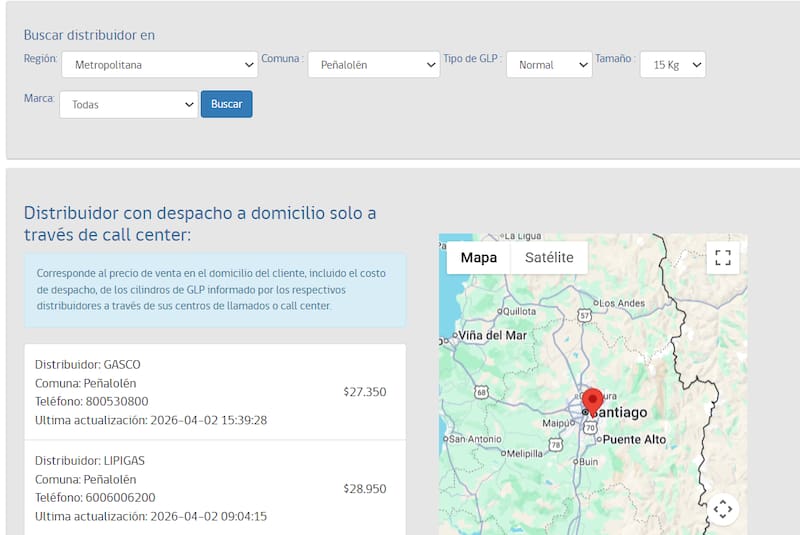
Task: Click LIPIGAS phone number 6006006200
Action: click(120, 497)
